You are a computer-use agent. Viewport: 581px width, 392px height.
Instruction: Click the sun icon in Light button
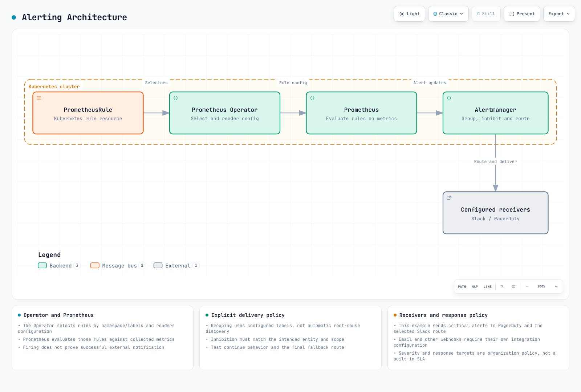402,14
